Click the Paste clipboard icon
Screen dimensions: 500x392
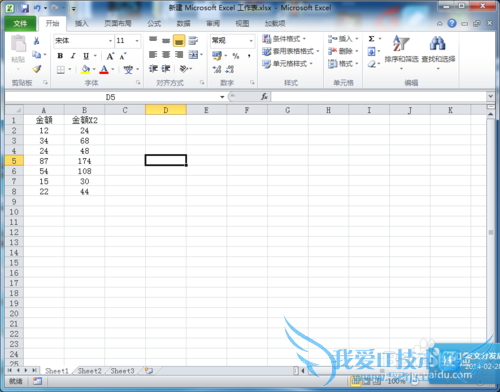[18, 44]
